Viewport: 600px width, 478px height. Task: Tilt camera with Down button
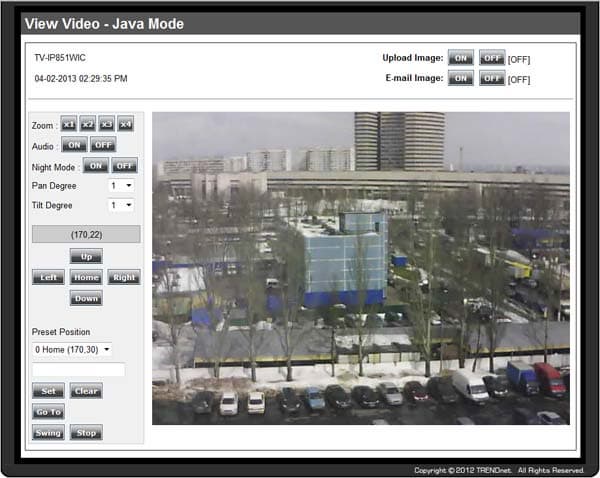pyautogui.click(x=86, y=298)
